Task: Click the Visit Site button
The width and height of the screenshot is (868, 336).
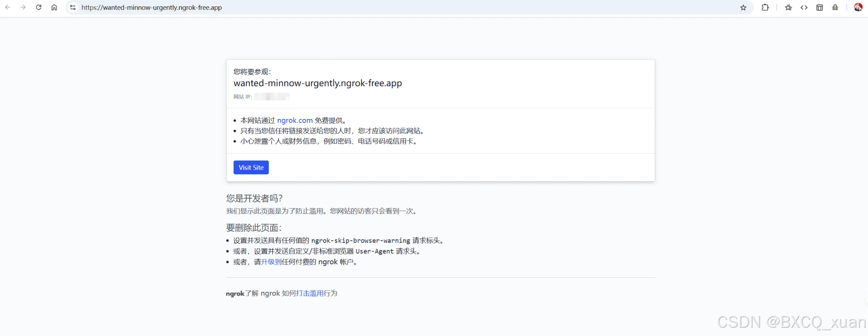Action: 251,167
